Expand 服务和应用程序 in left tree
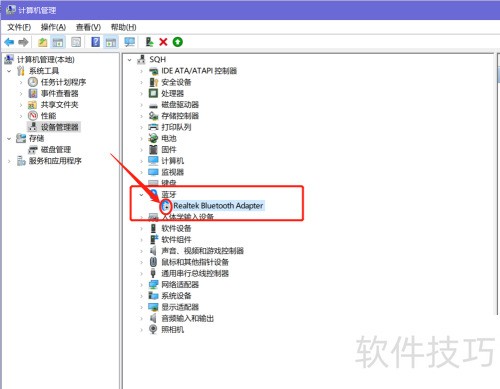The height and width of the screenshot is (389, 500). (x=9, y=161)
